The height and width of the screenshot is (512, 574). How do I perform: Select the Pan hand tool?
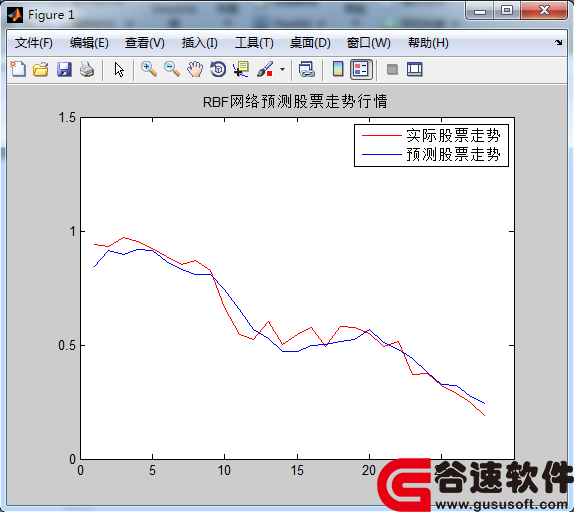(195, 69)
